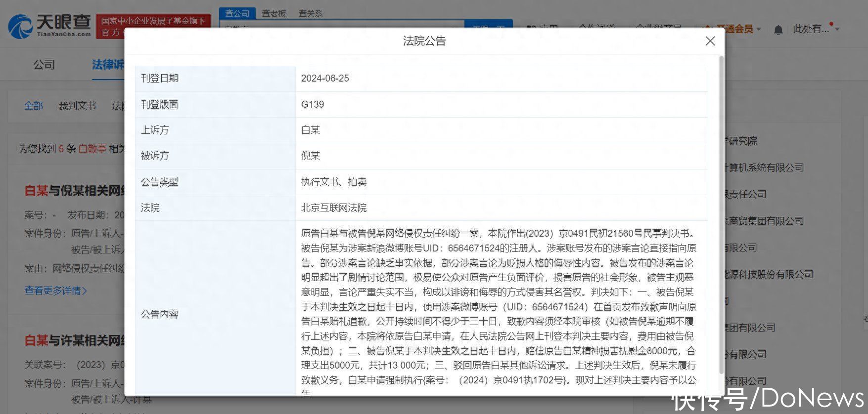Switch to the 查关系 search tab
This screenshot has width=868, height=414.
point(311,13)
